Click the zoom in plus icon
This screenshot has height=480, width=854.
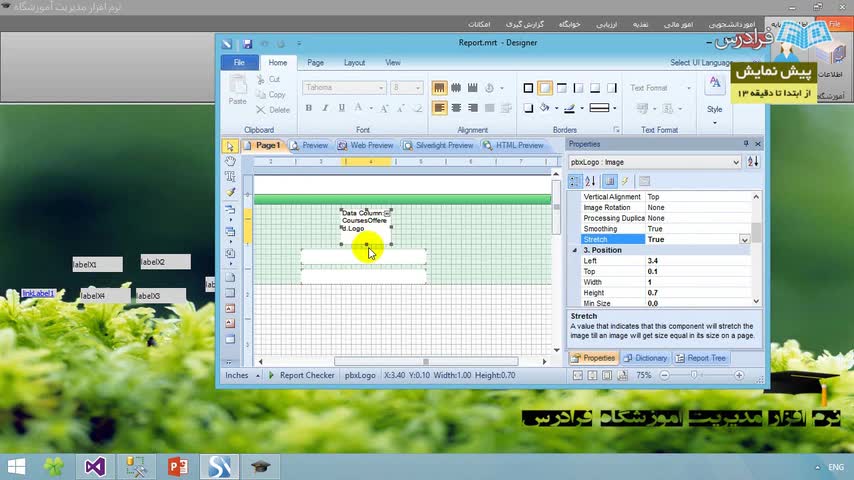pyautogui.click(x=739, y=375)
